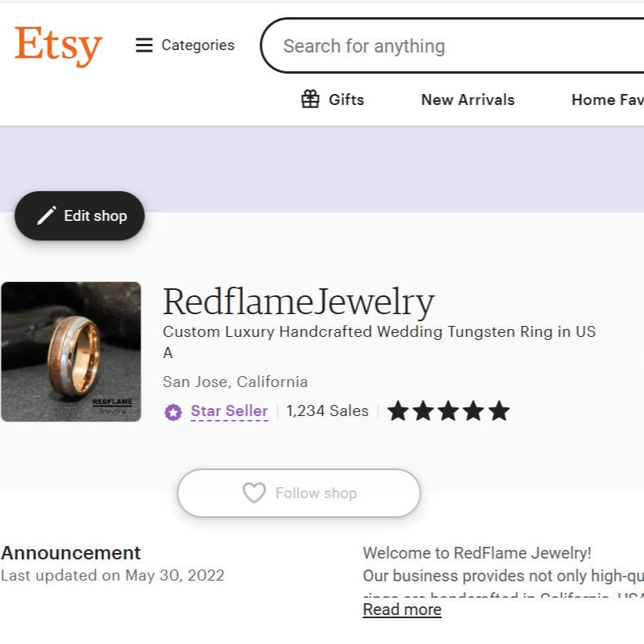Click the Search for anything field
644x644 pixels.
454,46
